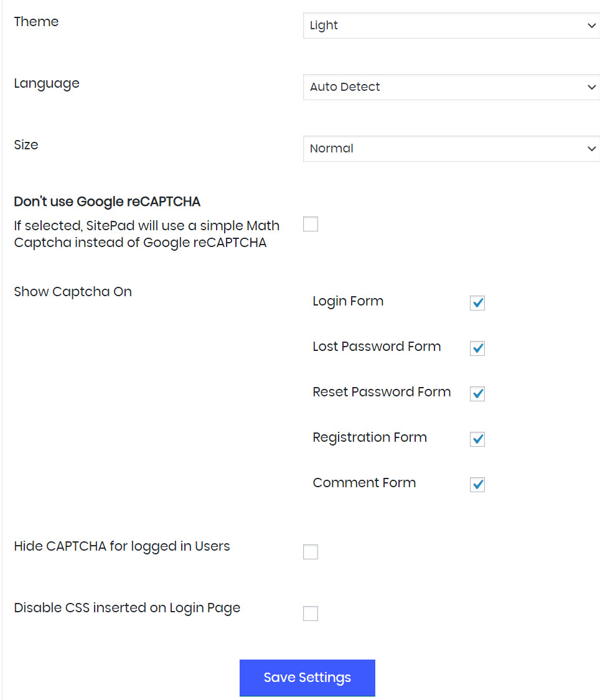Untick the Registration Form checkbox
The height and width of the screenshot is (700, 600).
coord(477,439)
